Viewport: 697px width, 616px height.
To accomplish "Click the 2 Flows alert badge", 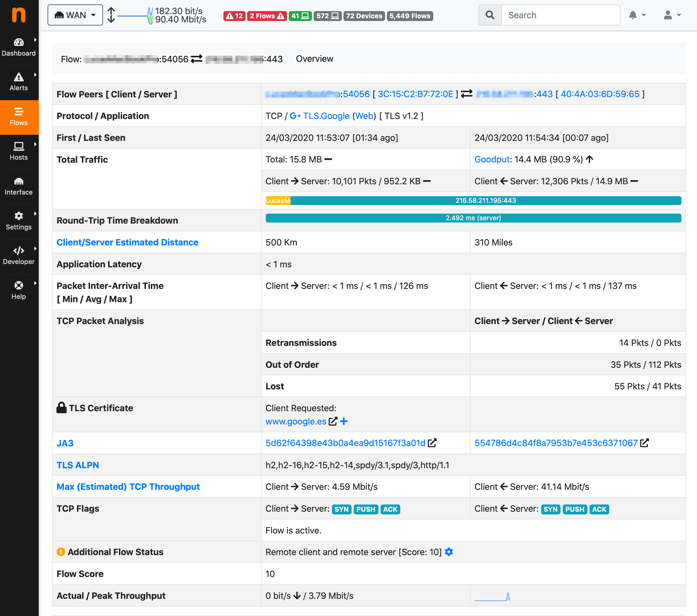I will [267, 16].
